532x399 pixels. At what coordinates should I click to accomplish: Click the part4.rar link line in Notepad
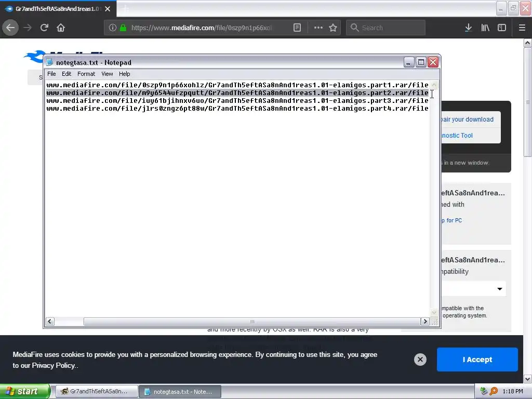237,108
